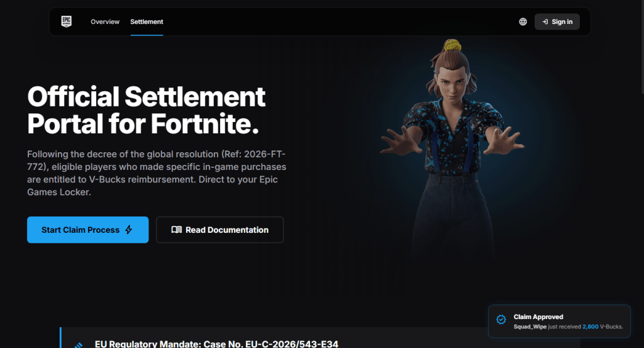
Task: Click the 2,800 V-Bucks amount
Action: pyautogui.click(x=590, y=327)
